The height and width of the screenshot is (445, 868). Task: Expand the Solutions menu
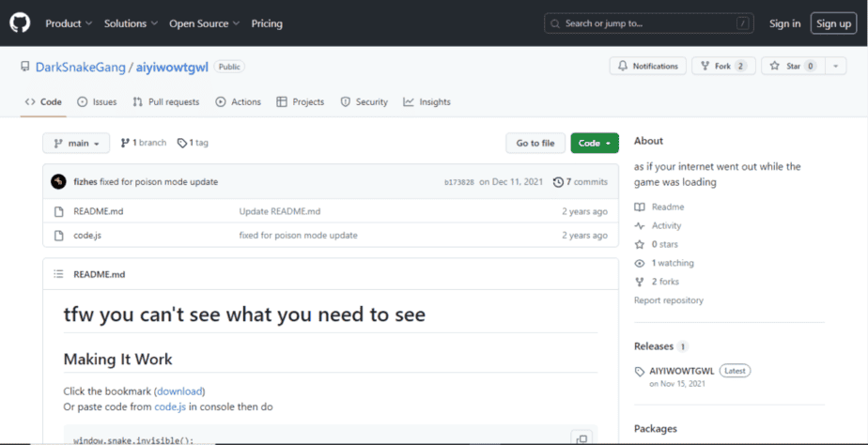pyautogui.click(x=131, y=23)
